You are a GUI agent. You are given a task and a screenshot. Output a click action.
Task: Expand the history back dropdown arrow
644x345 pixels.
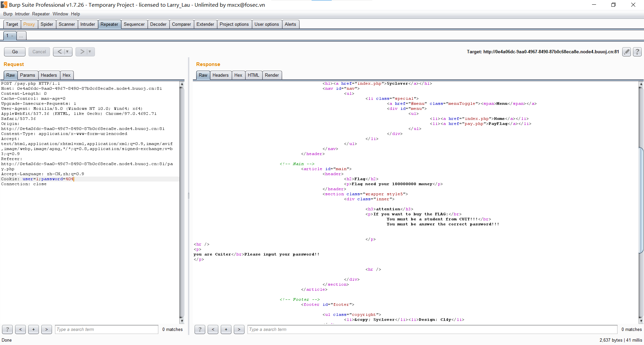67,52
